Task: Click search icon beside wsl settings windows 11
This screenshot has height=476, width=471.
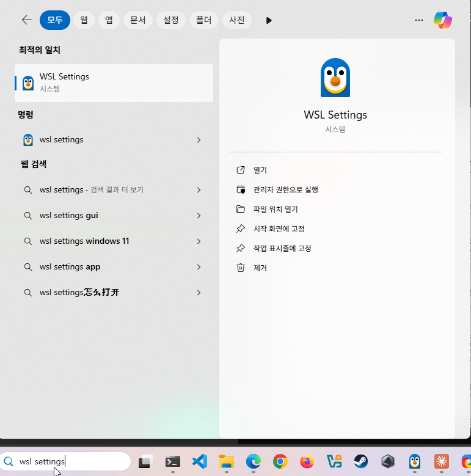Action: pyautogui.click(x=28, y=241)
